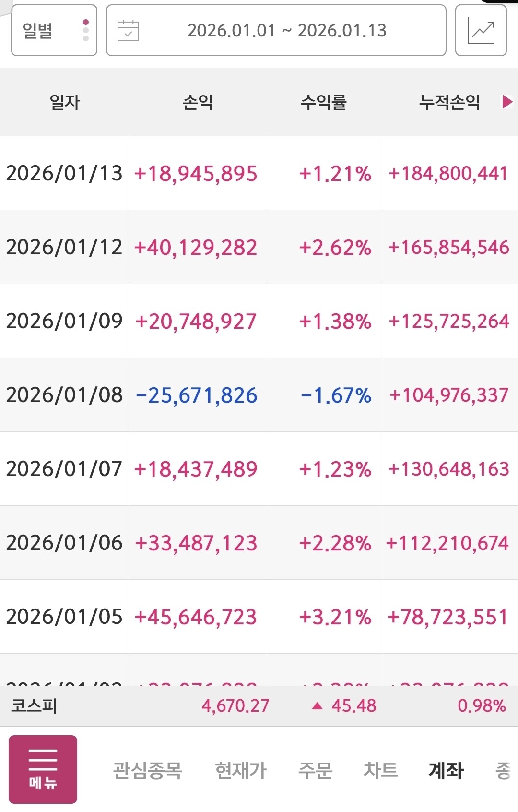Tap the 수익률 column header
The height and width of the screenshot is (812, 518).
(x=324, y=102)
